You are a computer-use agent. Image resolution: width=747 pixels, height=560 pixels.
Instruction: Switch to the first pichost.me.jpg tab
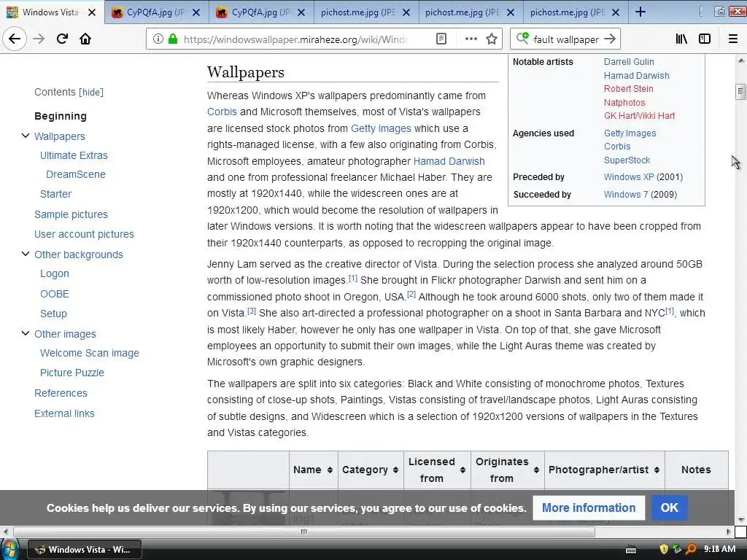[x=366, y=12]
